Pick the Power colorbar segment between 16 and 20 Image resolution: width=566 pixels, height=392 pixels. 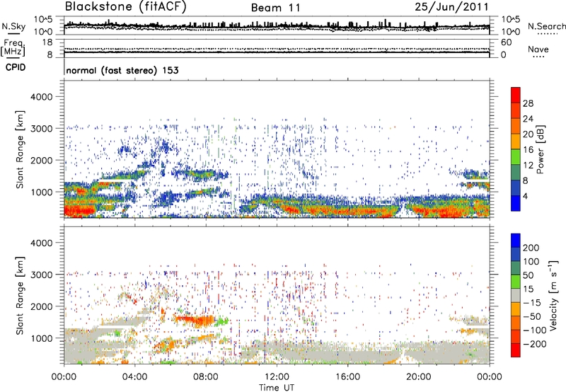pos(516,142)
